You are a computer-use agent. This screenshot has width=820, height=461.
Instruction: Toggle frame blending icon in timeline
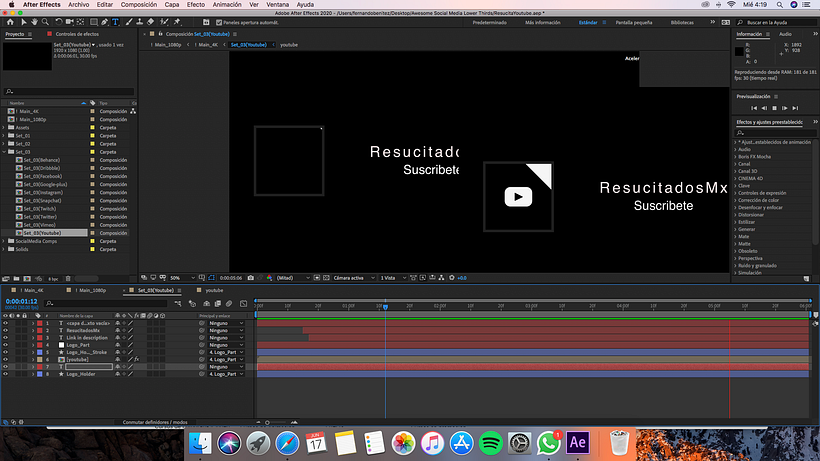(x=218, y=304)
